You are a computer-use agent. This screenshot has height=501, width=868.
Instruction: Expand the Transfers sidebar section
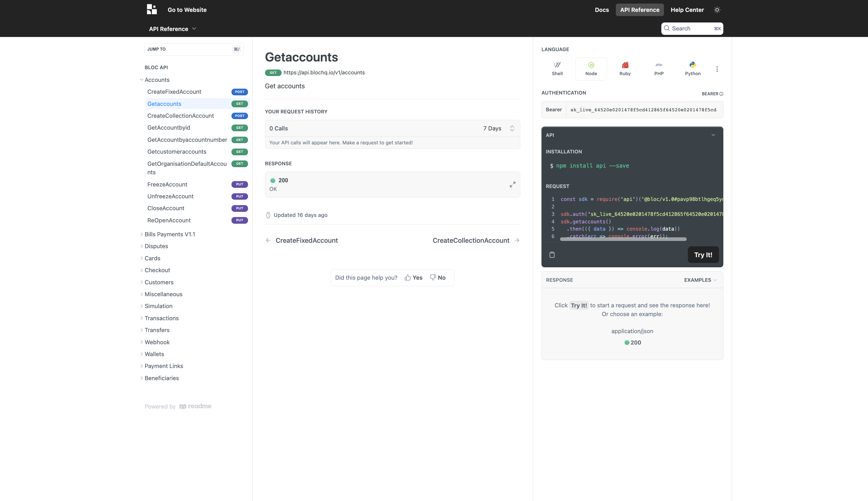(157, 330)
